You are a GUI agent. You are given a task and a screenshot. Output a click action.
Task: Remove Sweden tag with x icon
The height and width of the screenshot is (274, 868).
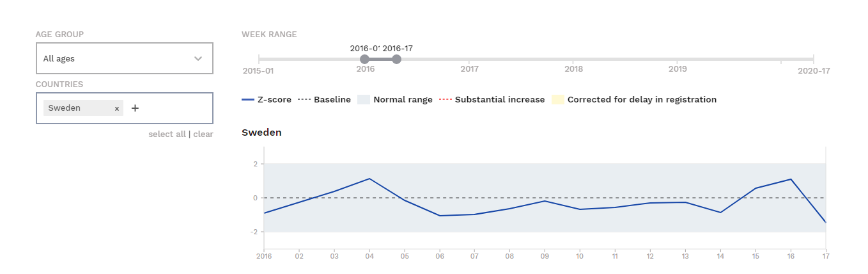coord(116,109)
